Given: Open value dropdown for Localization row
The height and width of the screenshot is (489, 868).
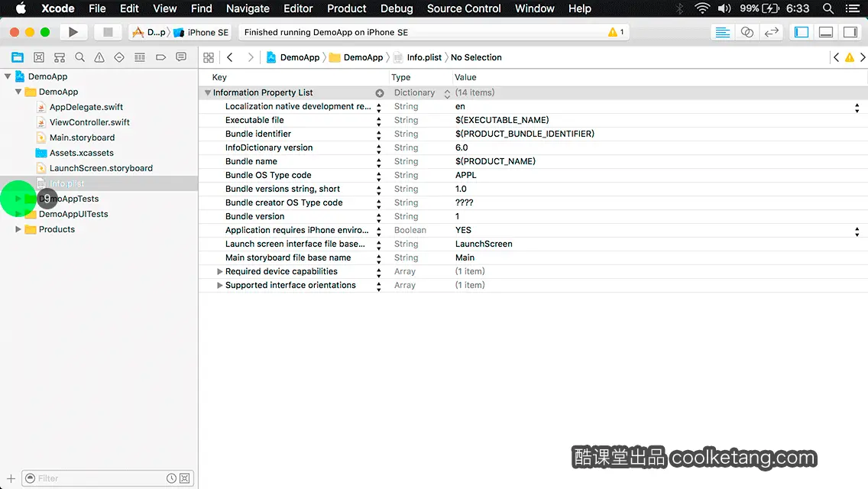Looking at the screenshot, I should 857,108.
